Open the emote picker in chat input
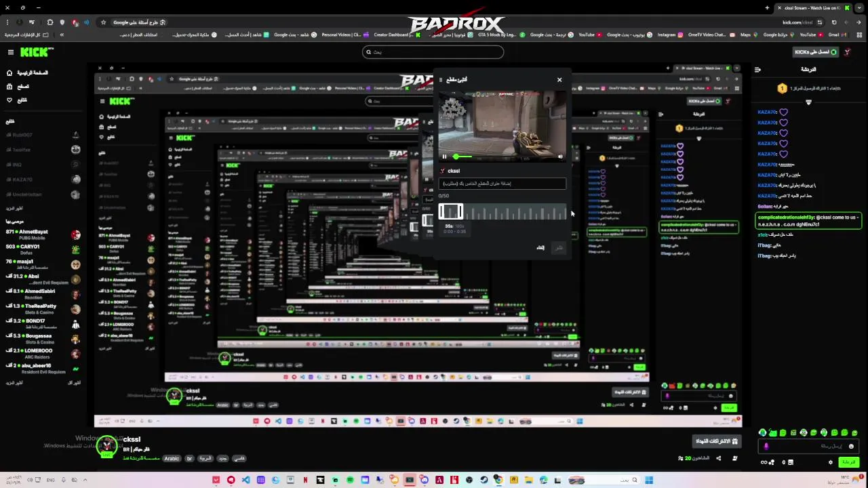The image size is (868, 488). click(x=851, y=447)
